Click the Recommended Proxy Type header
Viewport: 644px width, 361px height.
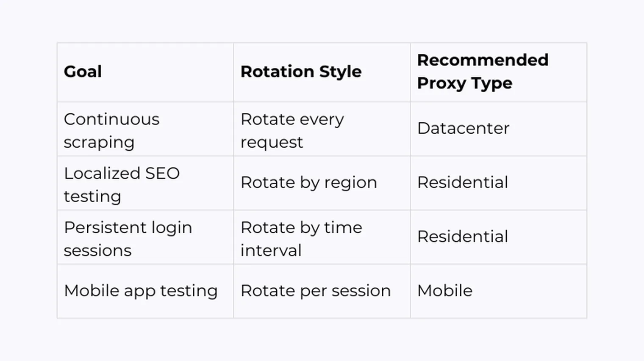pyautogui.click(x=498, y=72)
